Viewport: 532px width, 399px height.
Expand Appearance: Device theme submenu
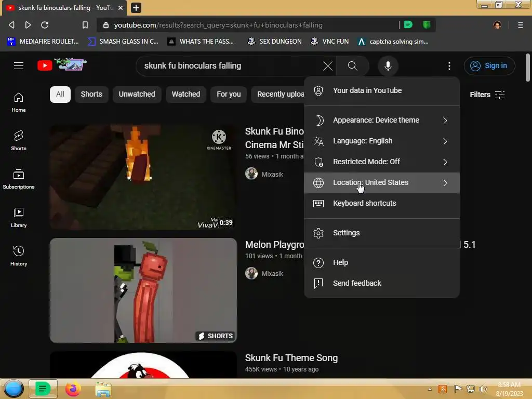tap(382, 120)
